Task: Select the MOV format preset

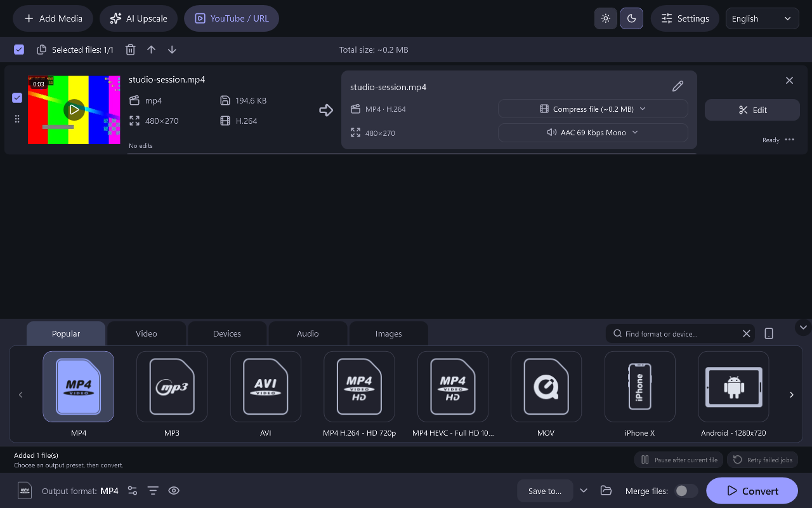Action: pyautogui.click(x=546, y=387)
